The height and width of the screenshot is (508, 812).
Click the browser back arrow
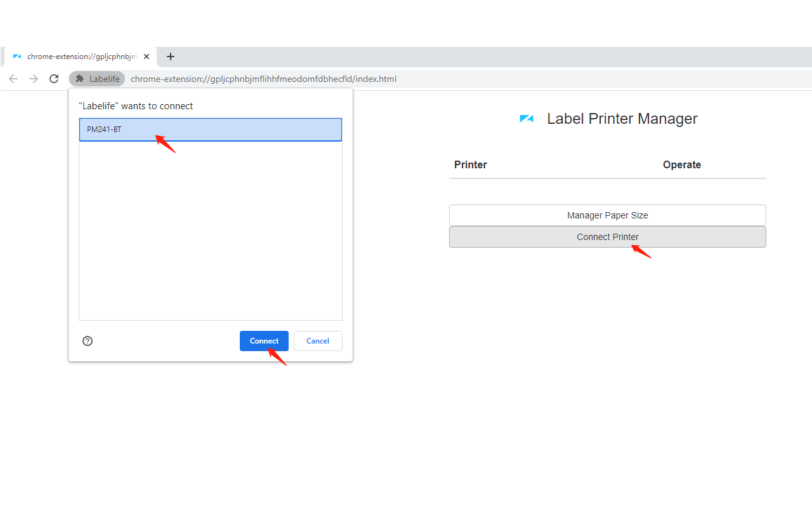13,79
